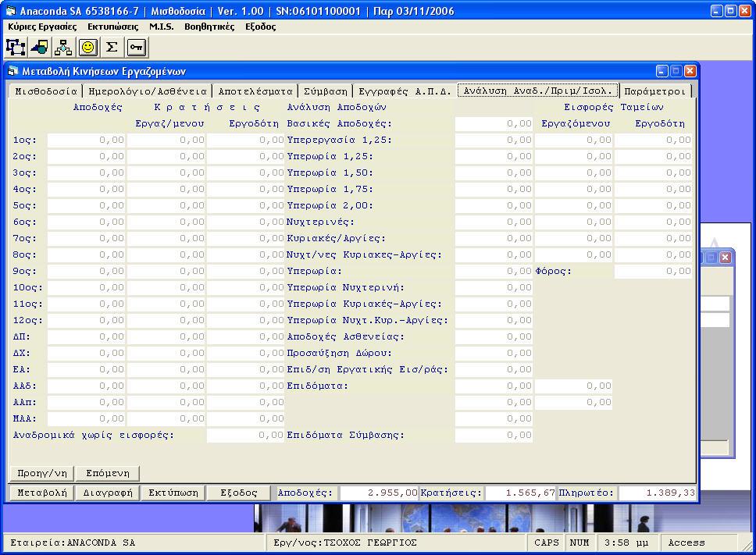Switch to the Μισθοδοσία tab

point(45,91)
